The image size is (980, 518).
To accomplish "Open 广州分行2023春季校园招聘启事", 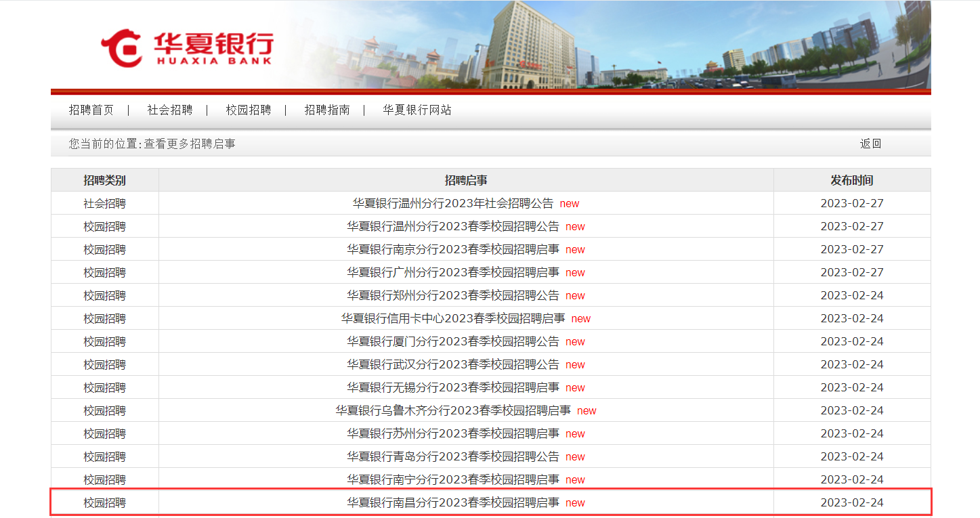I will click(x=453, y=272).
